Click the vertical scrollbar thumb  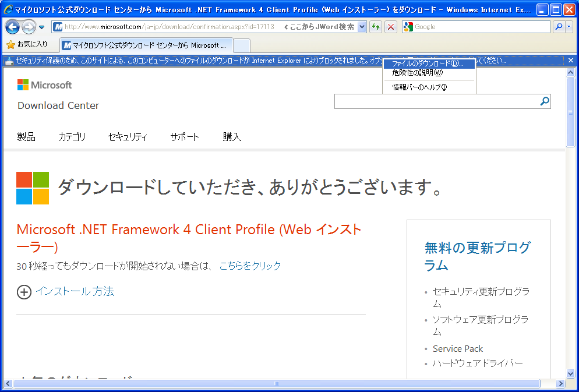pyautogui.click(x=570, y=112)
